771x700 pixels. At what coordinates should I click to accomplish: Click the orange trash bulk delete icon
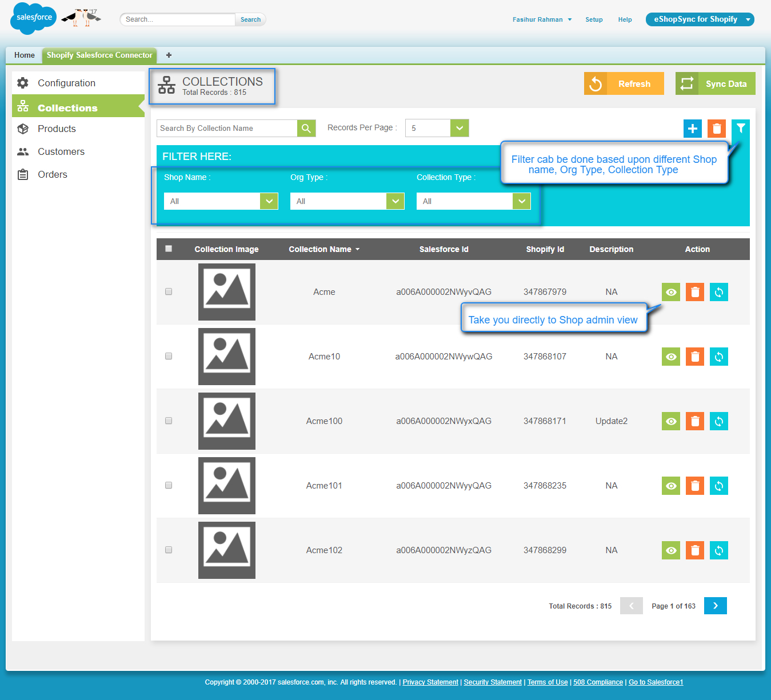[x=717, y=129]
